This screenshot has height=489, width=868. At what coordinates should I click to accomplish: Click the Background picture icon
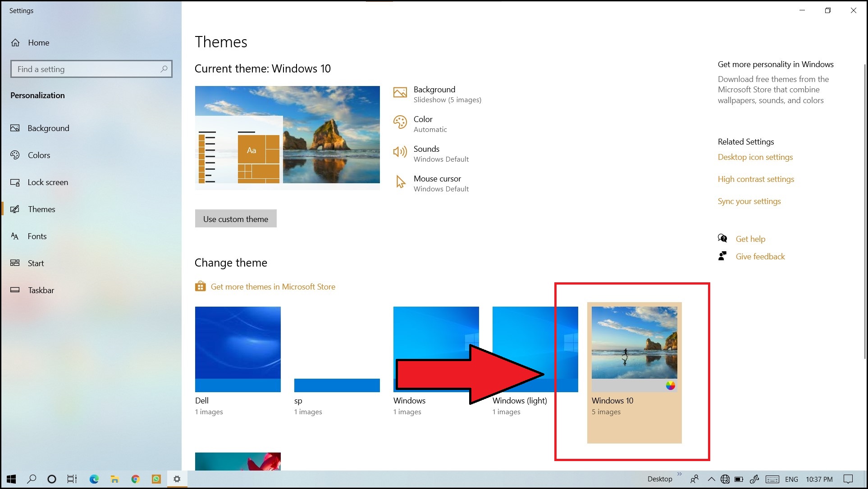click(400, 93)
